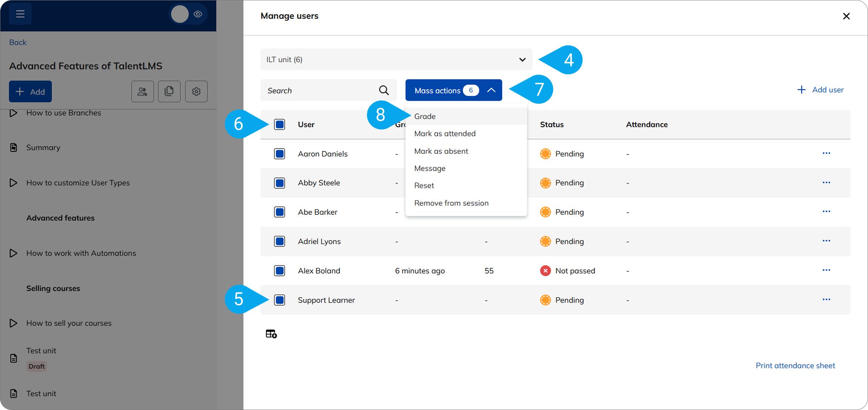Open row options for Aaron Daniels
The height and width of the screenshot is (410, 868).
tap(826, 153)
